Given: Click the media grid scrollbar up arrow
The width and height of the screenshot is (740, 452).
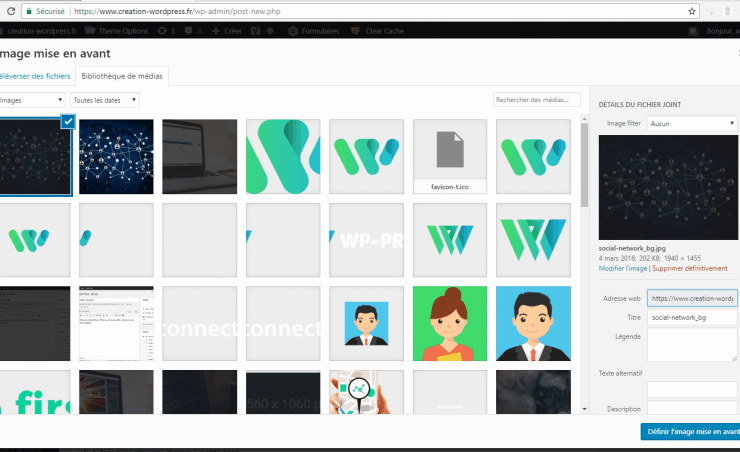Looking at the screenshot, I should coord(584,119).
